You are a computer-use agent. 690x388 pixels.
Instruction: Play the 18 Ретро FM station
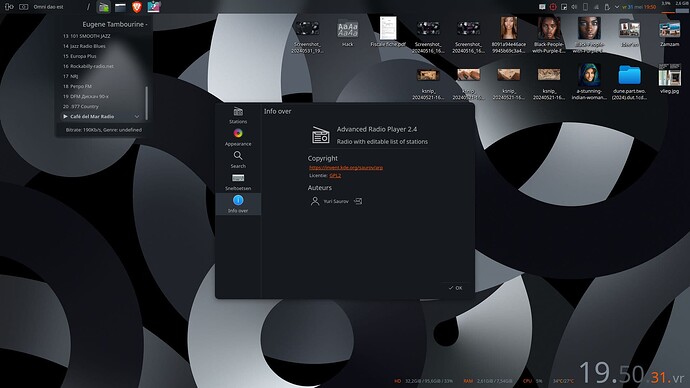pos(102,87)
